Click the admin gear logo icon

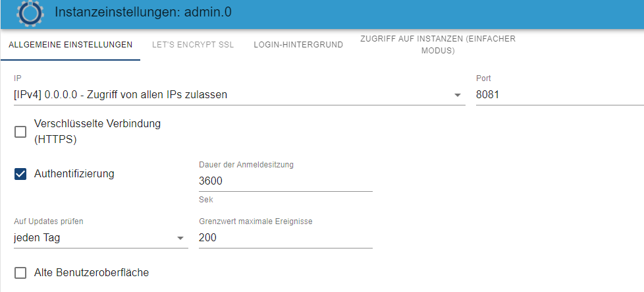(30, 13)
